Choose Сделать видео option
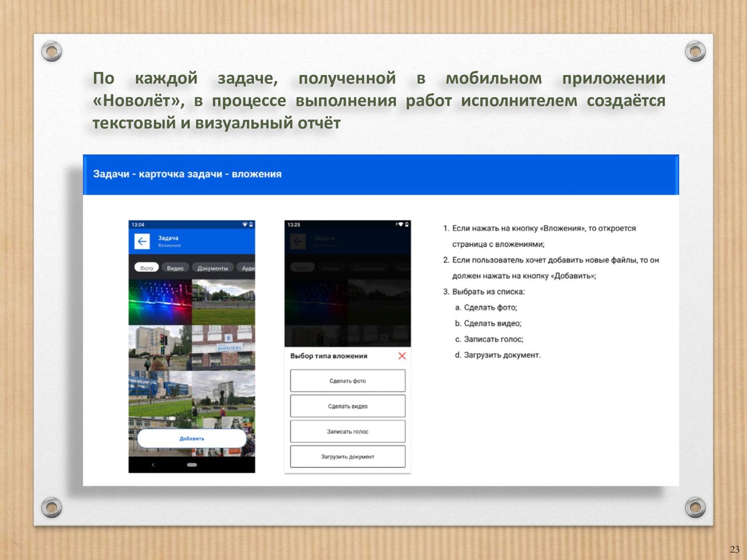 point(348,406)
